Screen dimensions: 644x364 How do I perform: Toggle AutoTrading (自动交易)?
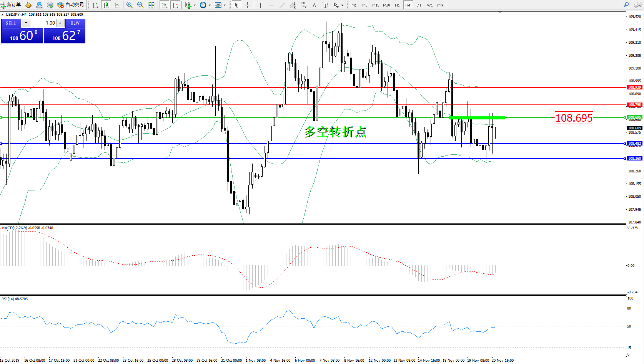click(70, 5)
